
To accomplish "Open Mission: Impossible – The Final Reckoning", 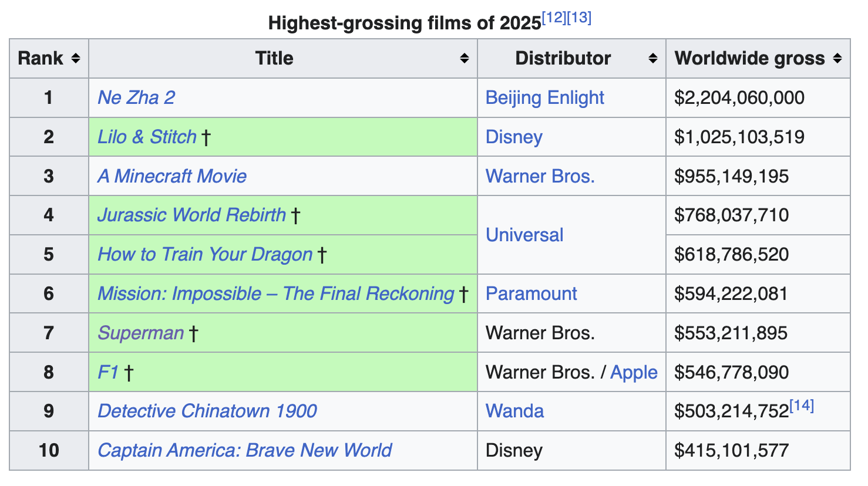I will (276, 293).
